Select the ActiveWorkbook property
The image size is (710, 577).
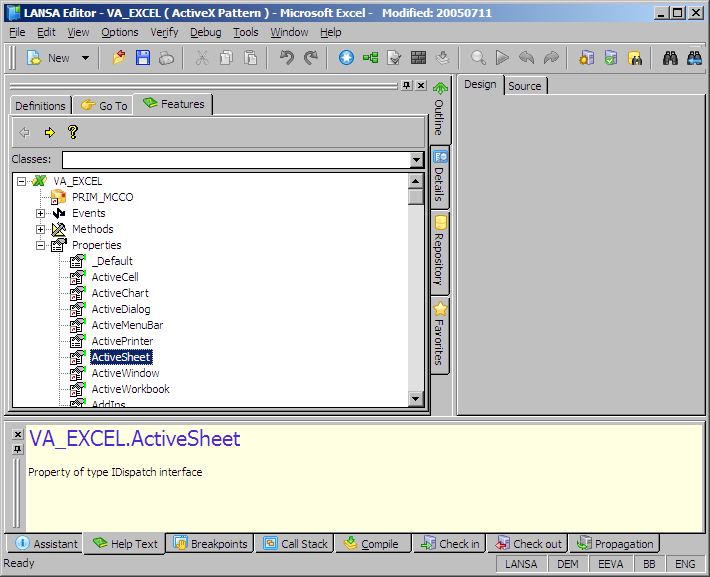tap(130, 389)
